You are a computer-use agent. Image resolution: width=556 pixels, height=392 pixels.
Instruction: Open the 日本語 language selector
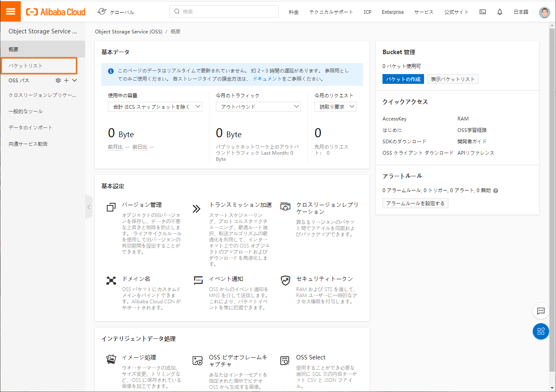(521, 12)
